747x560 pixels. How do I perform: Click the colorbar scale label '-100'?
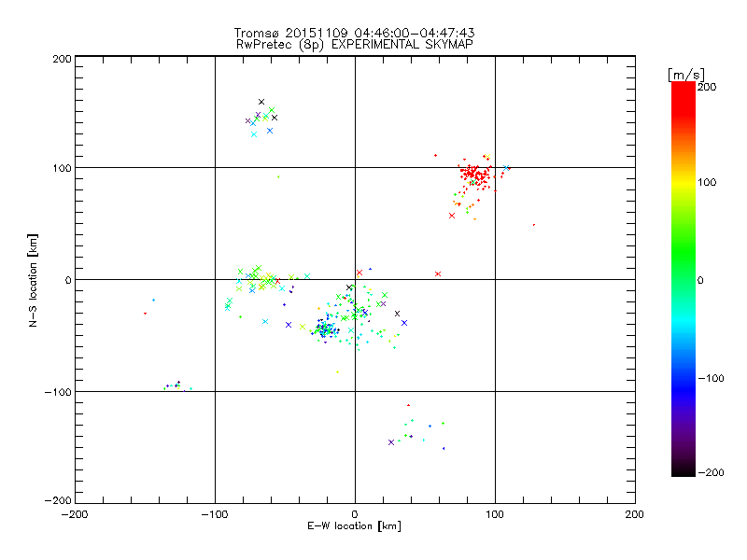[711, 379]
